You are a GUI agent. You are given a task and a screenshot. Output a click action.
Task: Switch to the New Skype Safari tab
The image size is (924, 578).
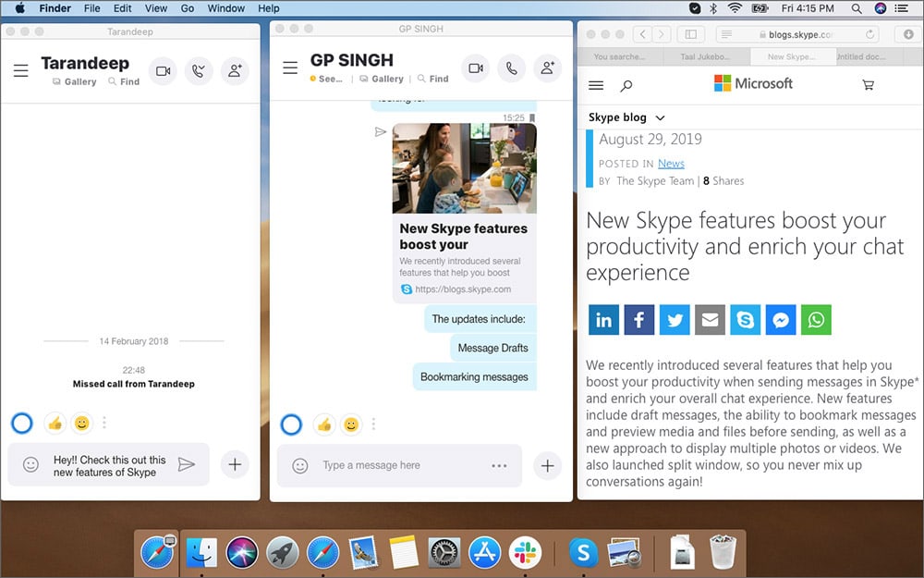[x=793, y=55]
